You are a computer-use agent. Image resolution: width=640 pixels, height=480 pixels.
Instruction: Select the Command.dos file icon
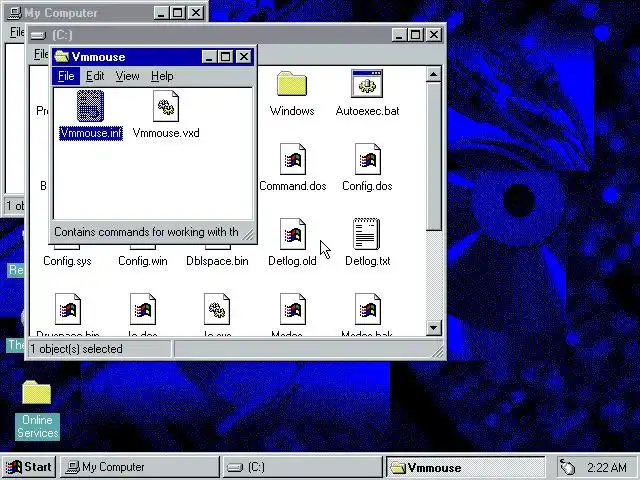(293, 159)
